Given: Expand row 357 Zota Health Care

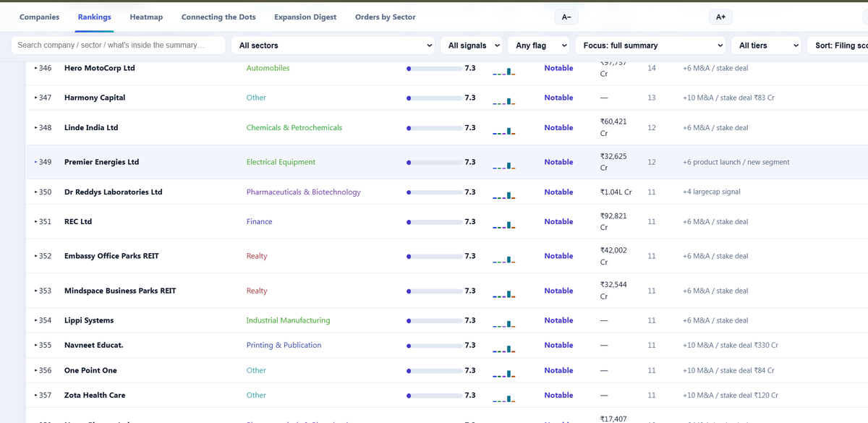Looking at the screenshot, I should pos(36,395).
